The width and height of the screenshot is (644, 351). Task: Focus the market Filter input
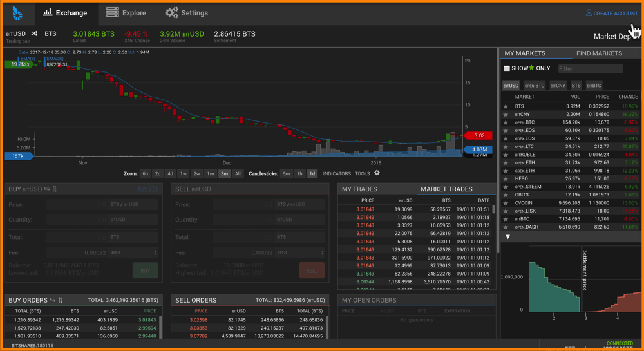(590, 68)
